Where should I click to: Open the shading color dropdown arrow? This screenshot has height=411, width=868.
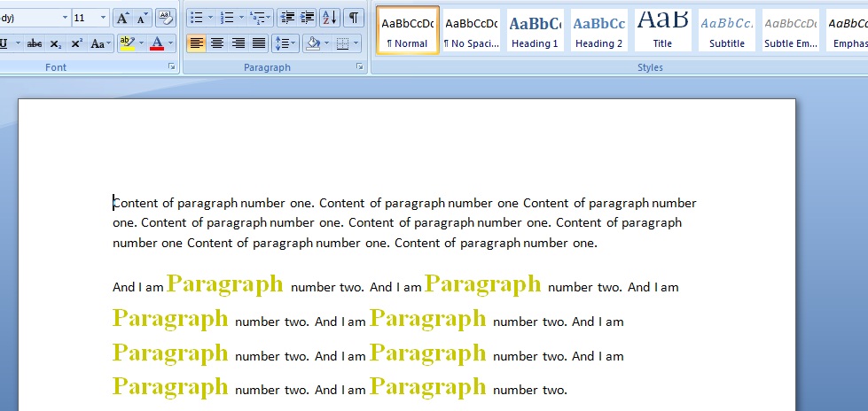[x=326, y=43]
